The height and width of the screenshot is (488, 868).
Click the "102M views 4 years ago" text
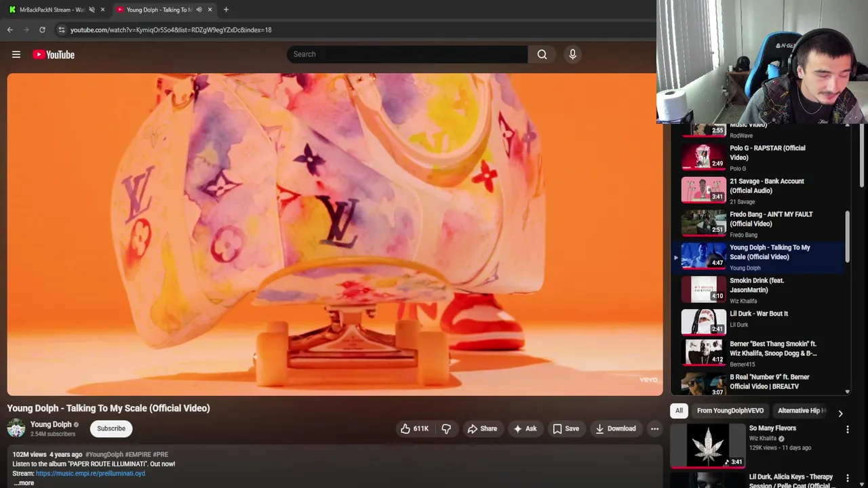tap(47, 454)
